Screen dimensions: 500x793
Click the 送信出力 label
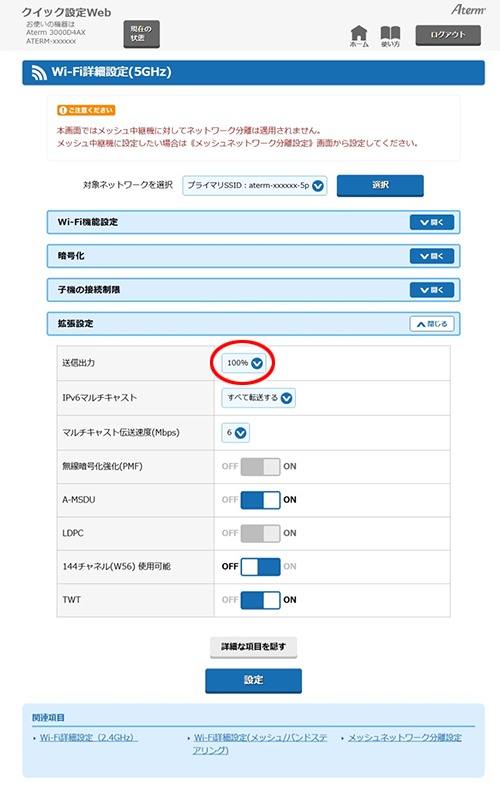coord(78,363)
